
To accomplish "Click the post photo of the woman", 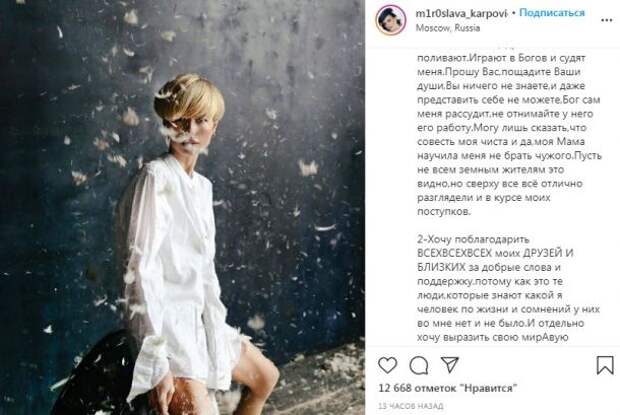I will 182,208.
